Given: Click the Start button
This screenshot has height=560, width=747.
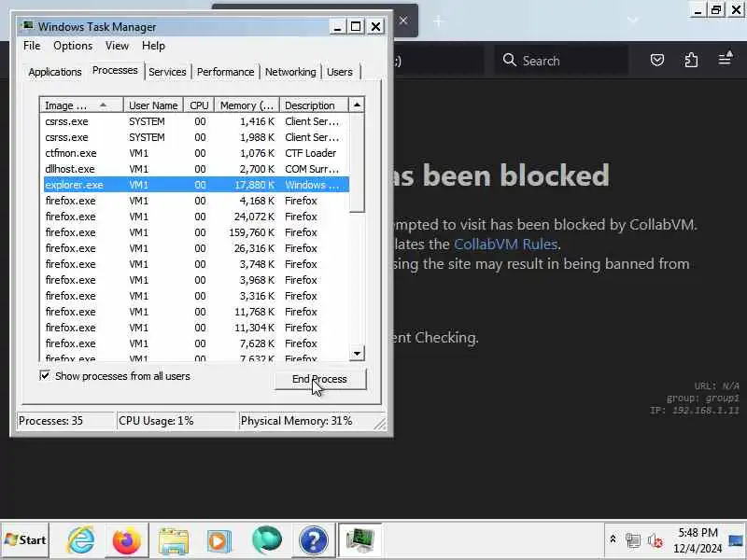Looking at the screenshot, I should 25,540.
